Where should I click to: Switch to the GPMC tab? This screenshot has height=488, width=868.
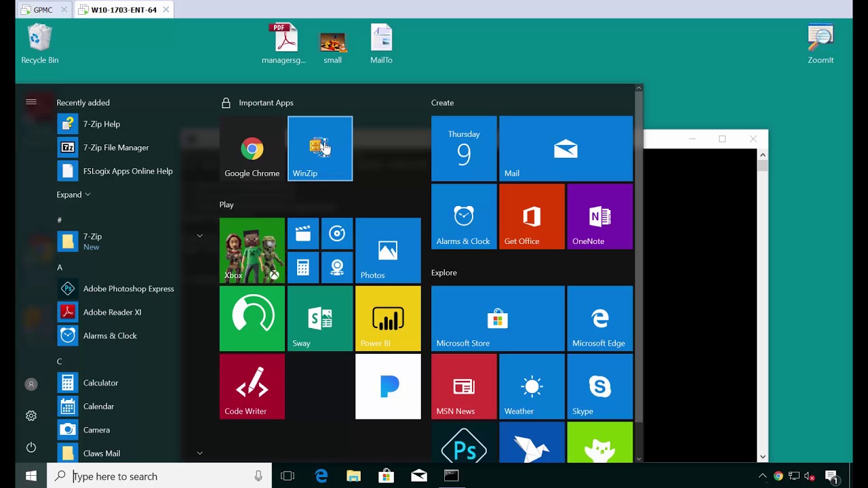(43, 10)
